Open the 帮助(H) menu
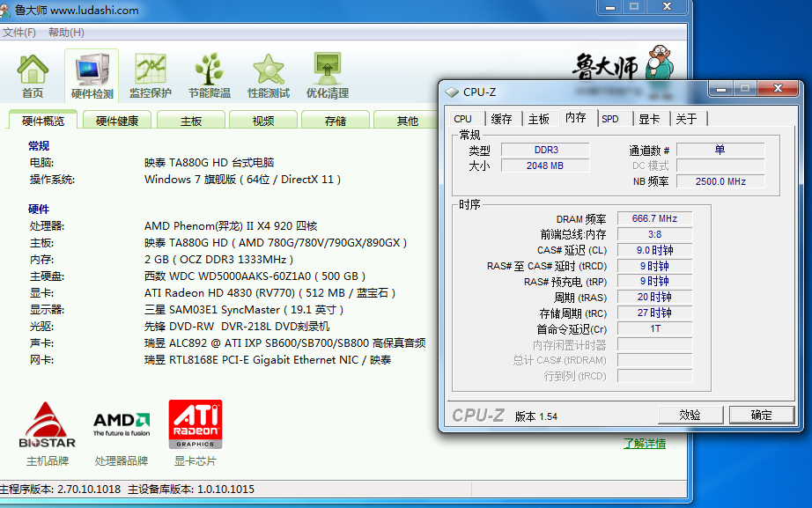The image size is (812, 508). click(66, 33)
